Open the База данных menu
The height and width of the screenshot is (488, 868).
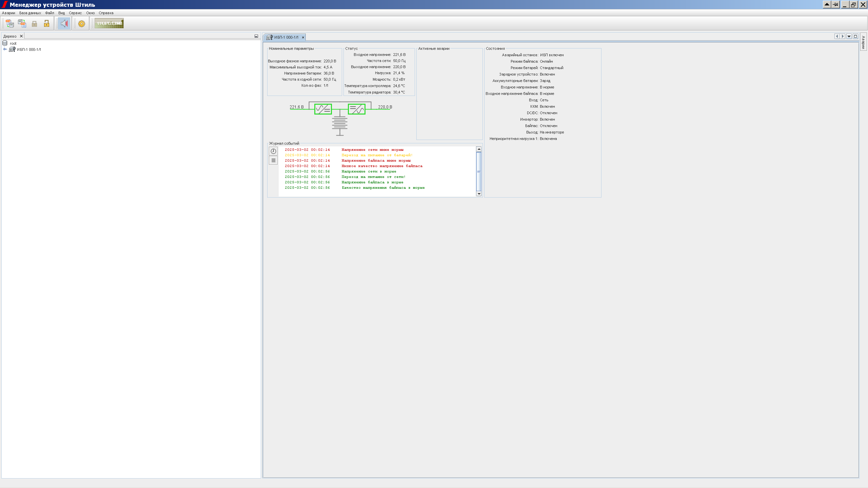30,13
